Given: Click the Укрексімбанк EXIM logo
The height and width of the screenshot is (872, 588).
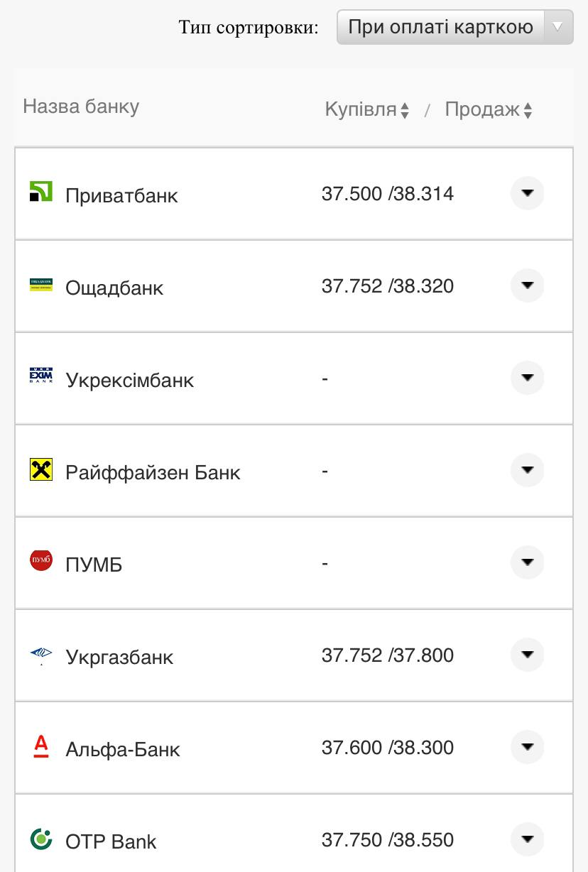Looking at the screenshot, I should [x=41, y=376].
